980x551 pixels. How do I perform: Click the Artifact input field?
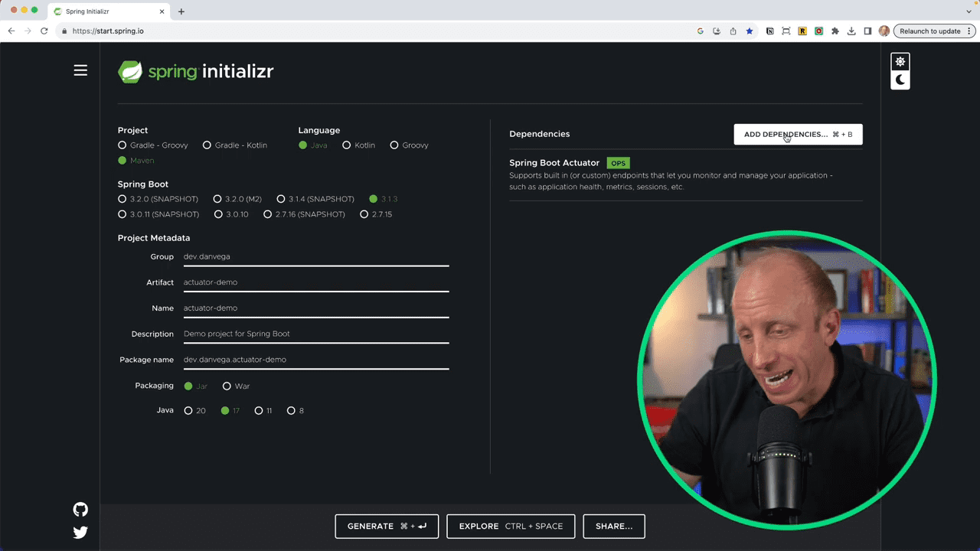click(x=315, y=282)
